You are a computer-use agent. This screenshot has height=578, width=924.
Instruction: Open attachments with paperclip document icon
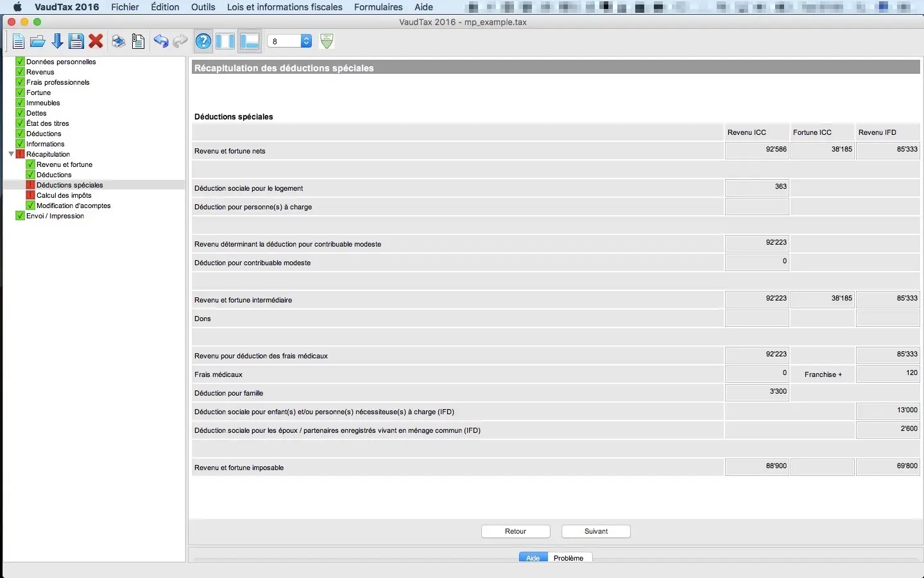click(x=138, y=42)
